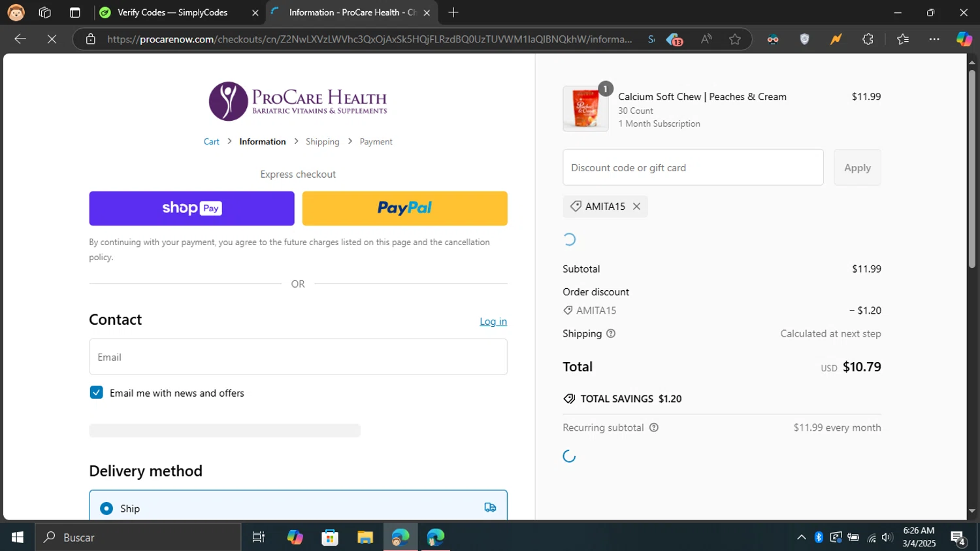This screenshot has width=980, height=551.
Task: Activate read aloud icon
Action: click(706, 39)
